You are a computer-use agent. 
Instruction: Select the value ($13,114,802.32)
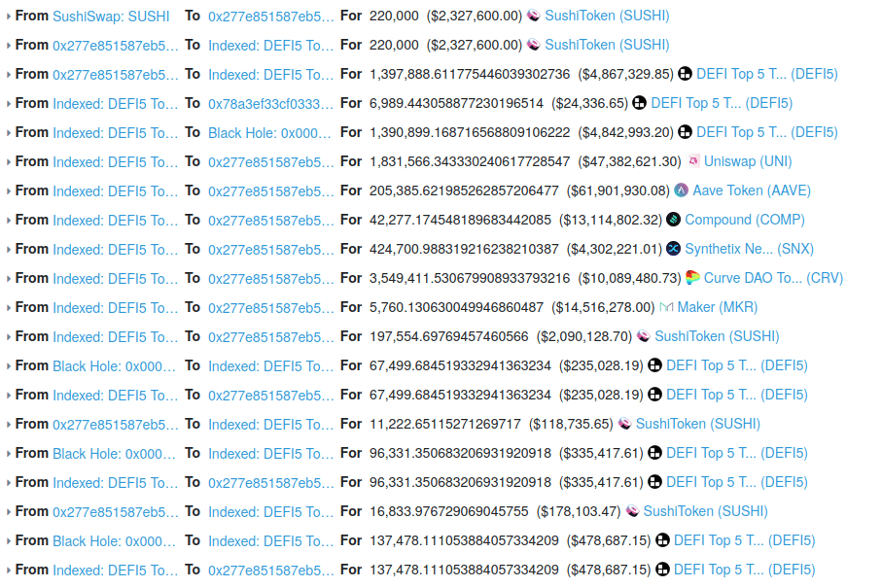click(611, 221)
